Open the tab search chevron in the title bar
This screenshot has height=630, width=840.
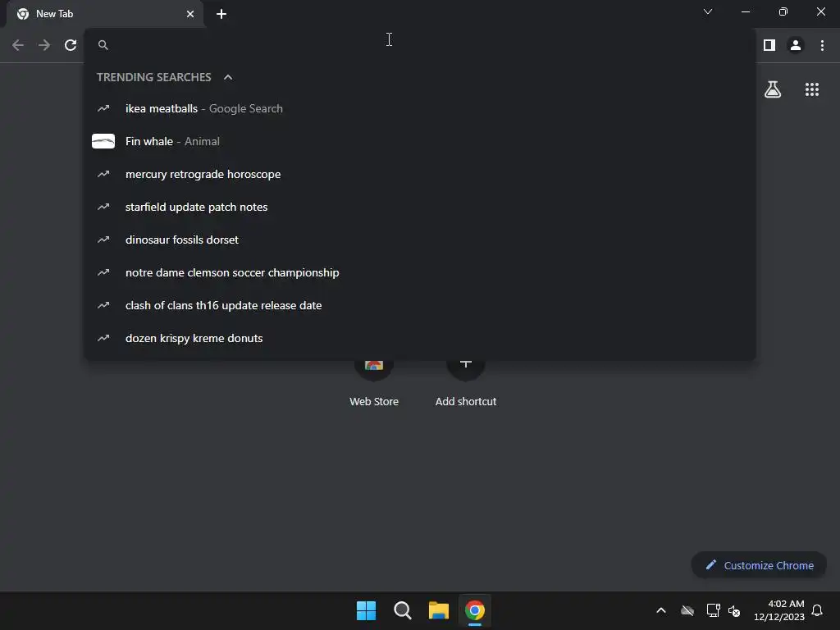tap(708, 11)
